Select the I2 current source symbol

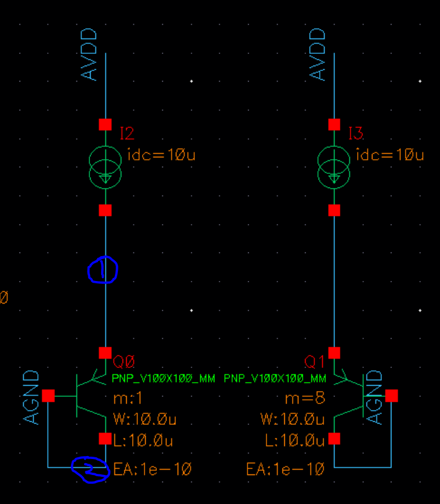[x=105, y=167]
